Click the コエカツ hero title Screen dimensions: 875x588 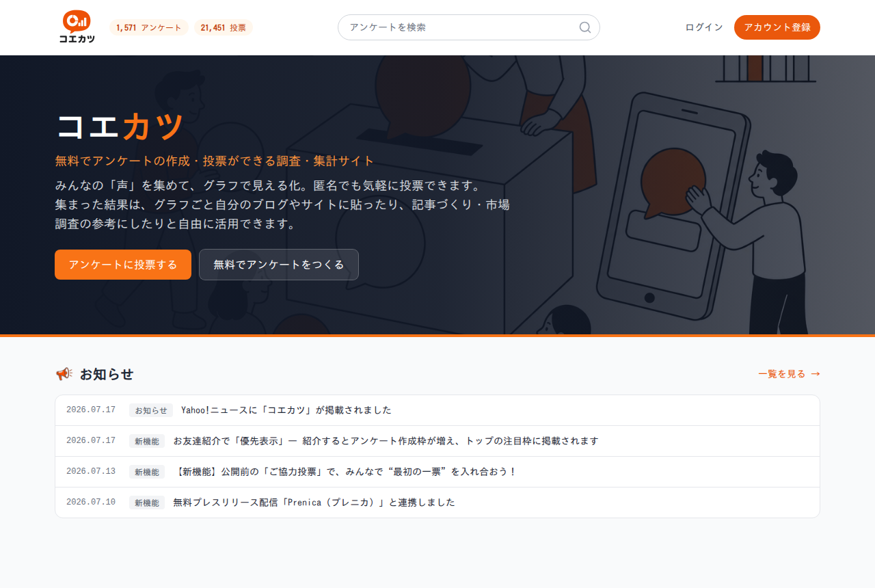[120, 126]
